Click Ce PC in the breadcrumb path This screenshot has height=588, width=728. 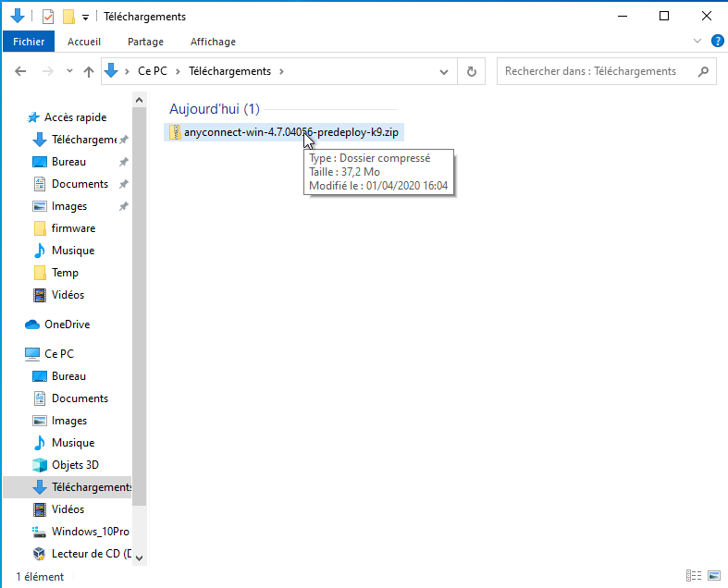click(151, 71)
